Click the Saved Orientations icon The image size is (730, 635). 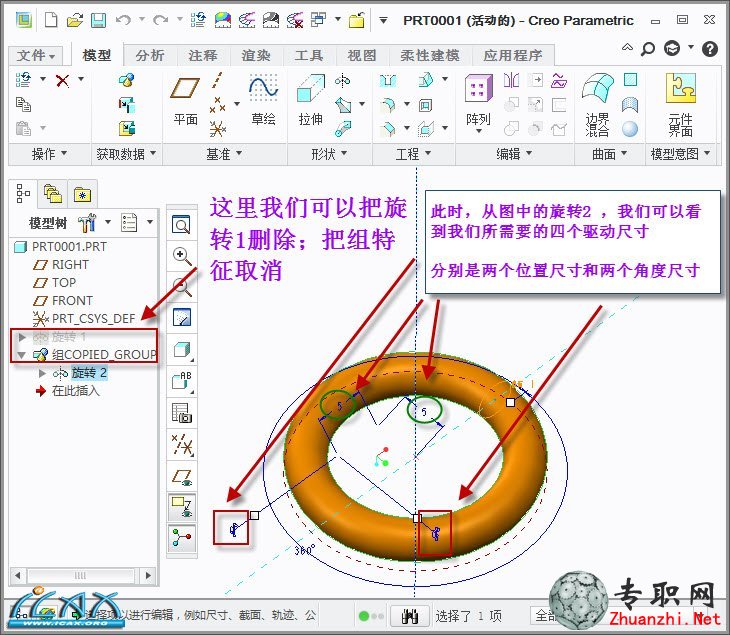(182, 380)
